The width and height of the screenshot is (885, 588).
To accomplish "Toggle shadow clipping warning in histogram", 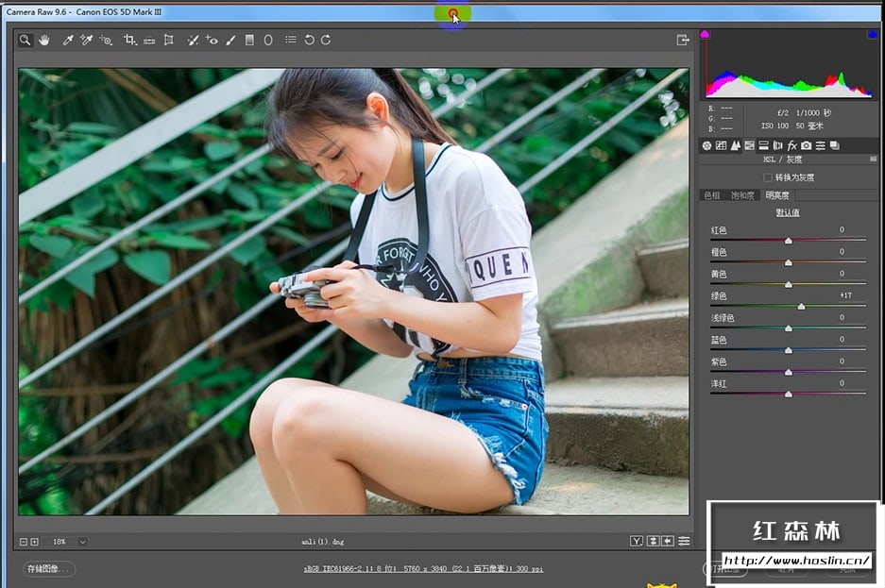I will click(705, 34).
